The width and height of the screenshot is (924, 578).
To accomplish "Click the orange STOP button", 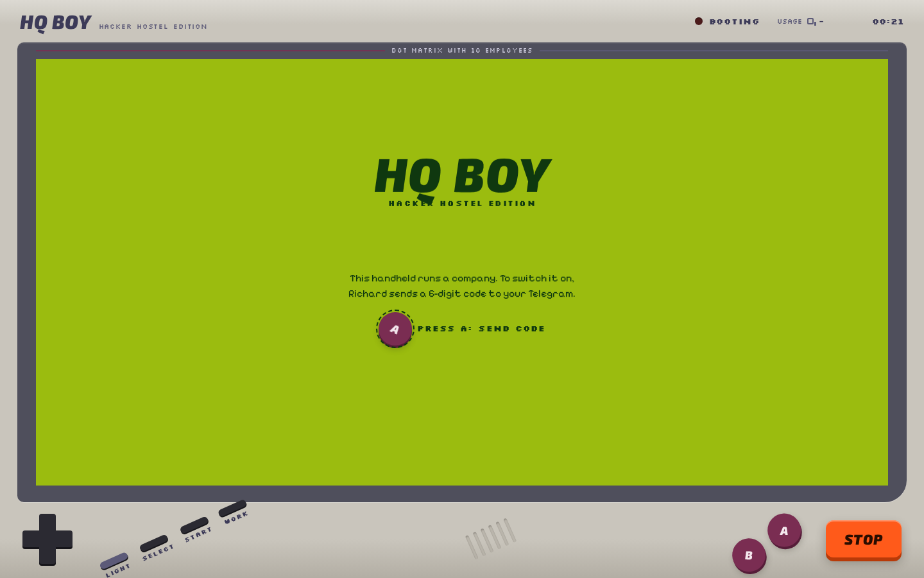I will click(x=864, y=540).
